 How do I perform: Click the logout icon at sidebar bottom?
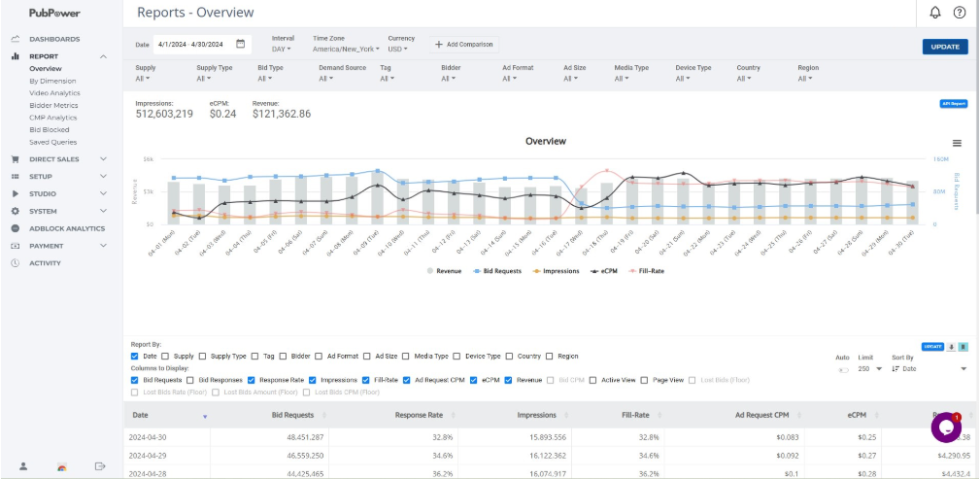click(x=99, y=466)
